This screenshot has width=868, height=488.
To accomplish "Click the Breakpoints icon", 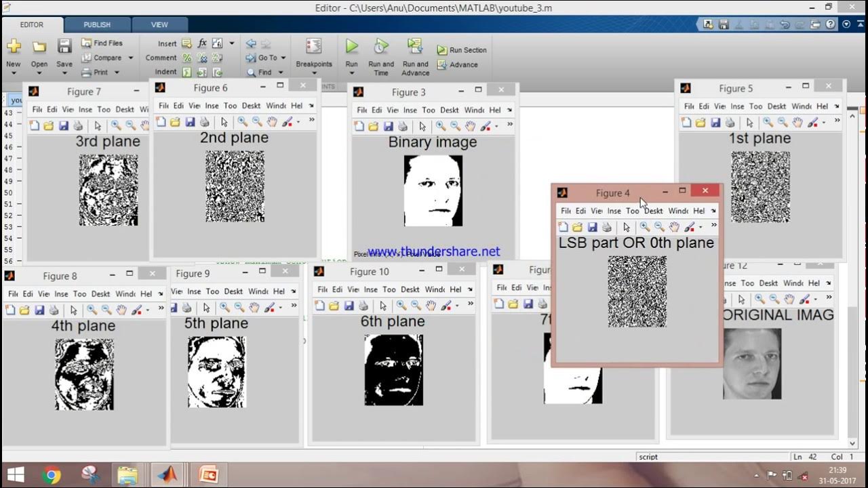I will point(313,46).
